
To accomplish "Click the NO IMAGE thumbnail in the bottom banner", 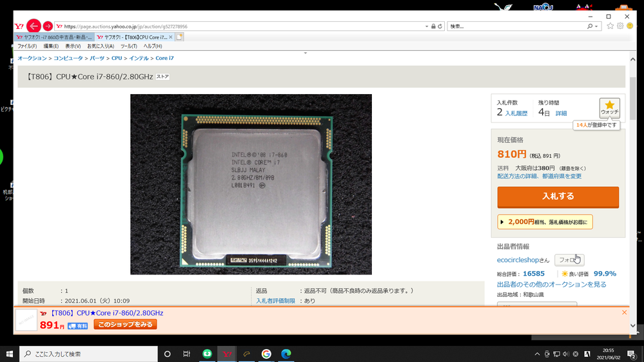I will pos(26,319).
